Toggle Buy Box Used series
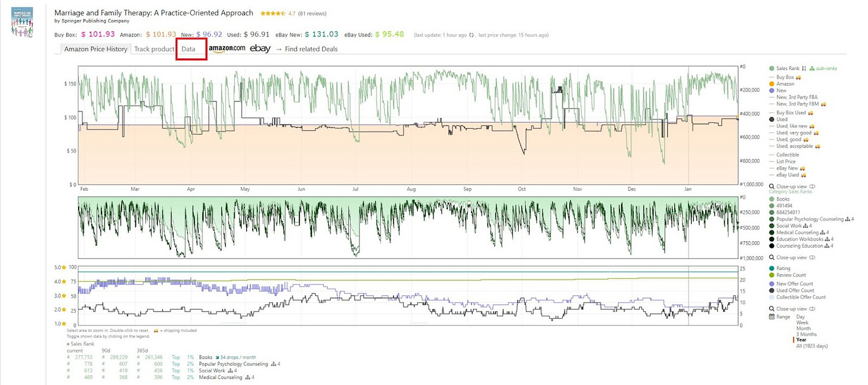 point(791,112)
